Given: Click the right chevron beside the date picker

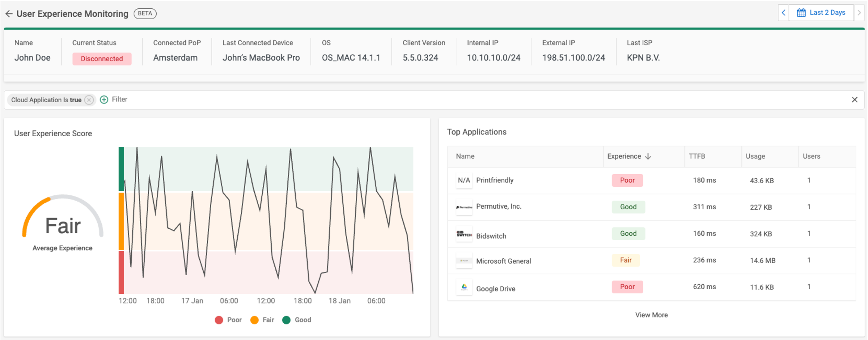Looking at the screenshot, I should (x=860, y=12).
